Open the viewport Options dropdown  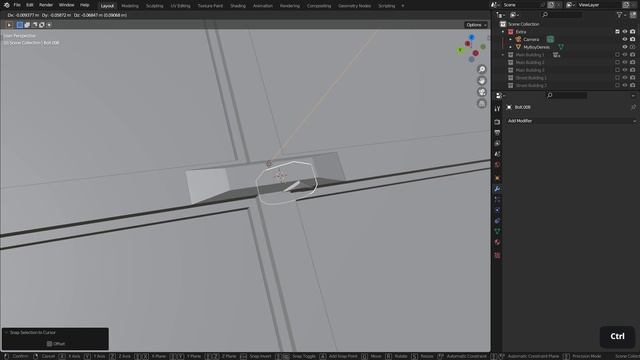point(476,25)
